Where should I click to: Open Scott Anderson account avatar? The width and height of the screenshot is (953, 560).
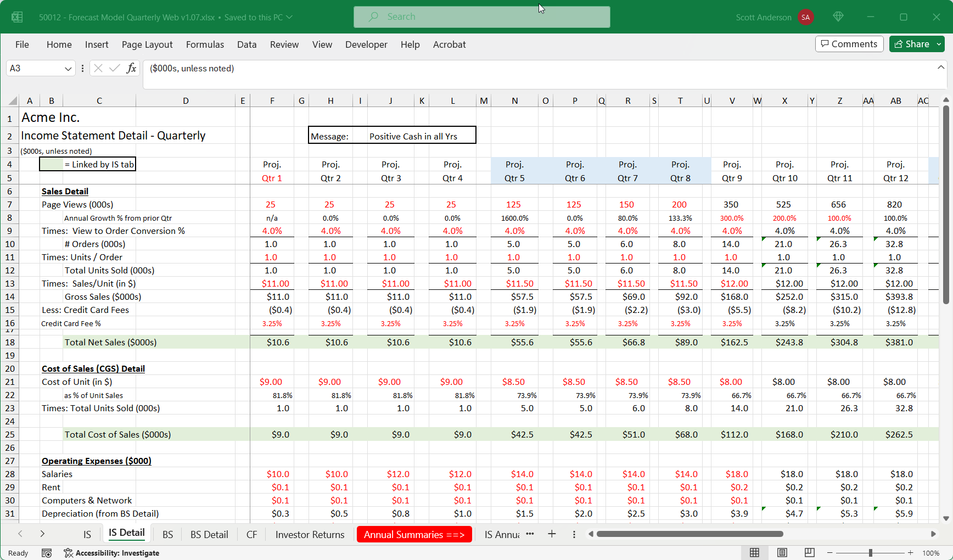coord(805,17)
